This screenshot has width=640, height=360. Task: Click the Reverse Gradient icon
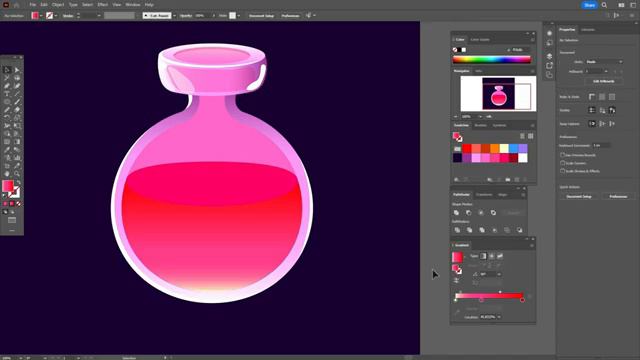coord(456,281)
